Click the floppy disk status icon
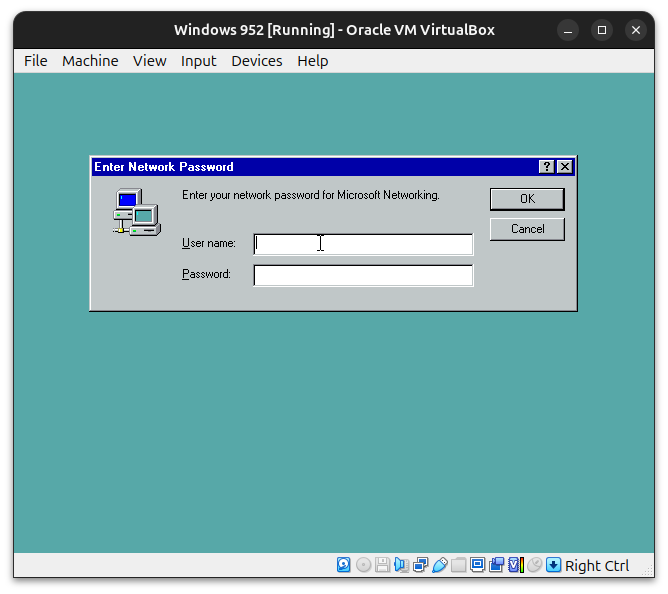 click(382, 565)
